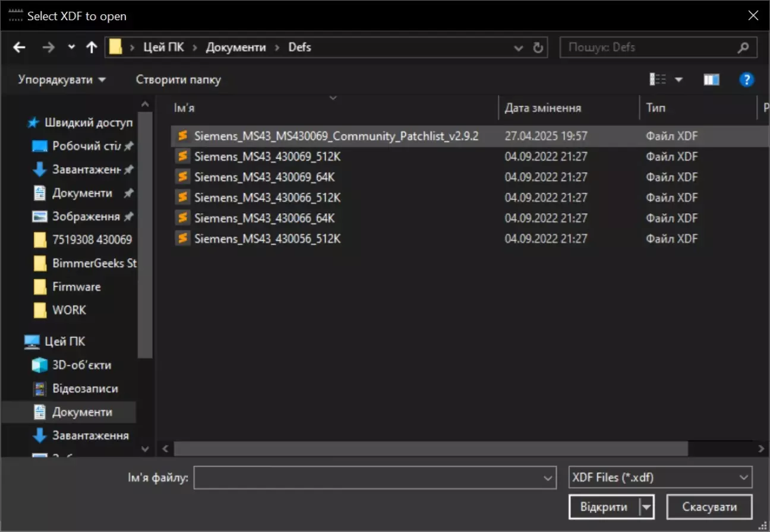Open Відеозаписи in sidebar
The image size is (770, 532).
75,389
